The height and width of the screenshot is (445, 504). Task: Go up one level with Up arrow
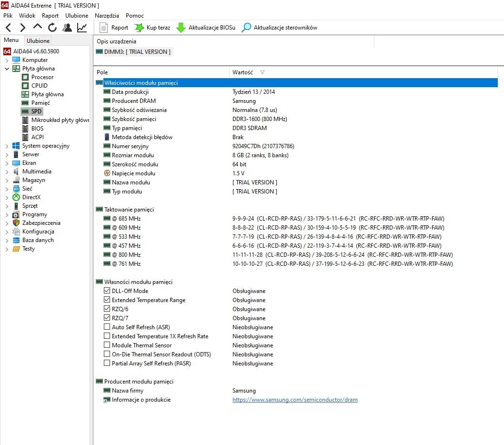(38, 27)
